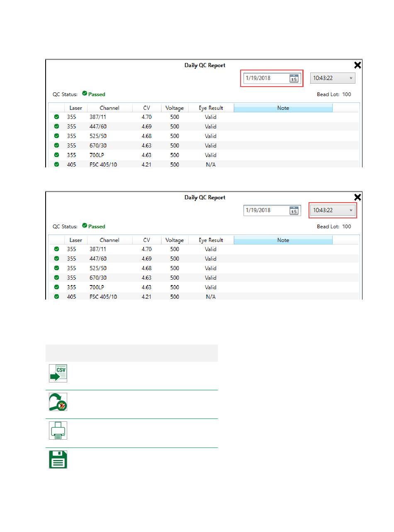Image resolution: width=394 pixels, height=532 pixels.
Task: Select the 525/50 channel cell in upper report
Action: (98, 136)
